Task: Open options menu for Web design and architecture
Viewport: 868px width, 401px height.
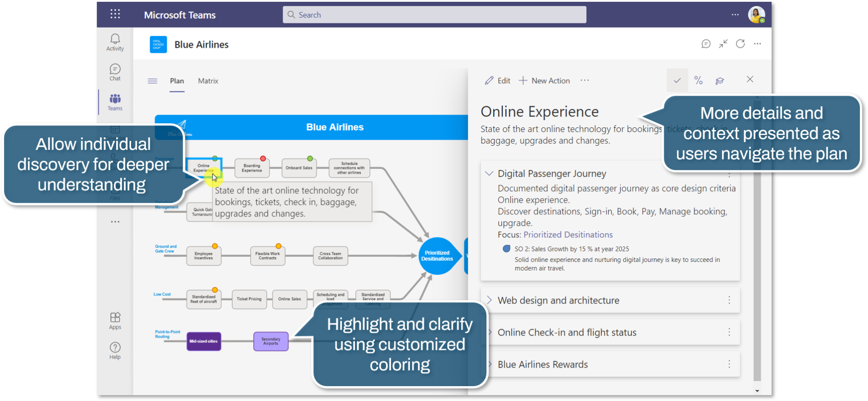Action: click(729, 300)
